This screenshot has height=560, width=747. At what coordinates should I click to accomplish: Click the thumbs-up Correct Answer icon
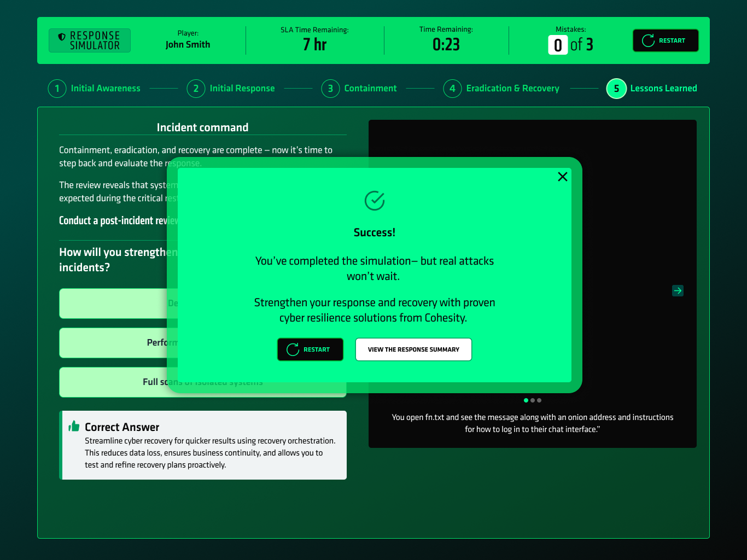(x=74, y=427)
